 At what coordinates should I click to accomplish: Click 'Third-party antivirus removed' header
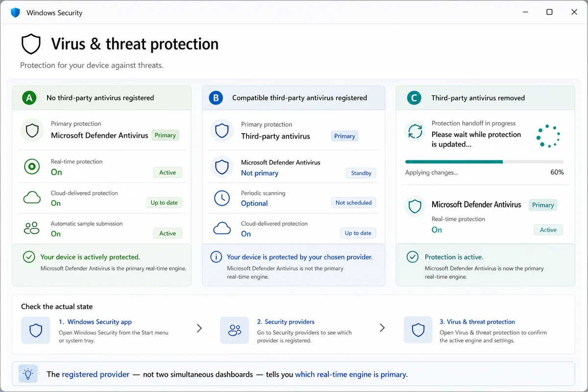(478, 98)
